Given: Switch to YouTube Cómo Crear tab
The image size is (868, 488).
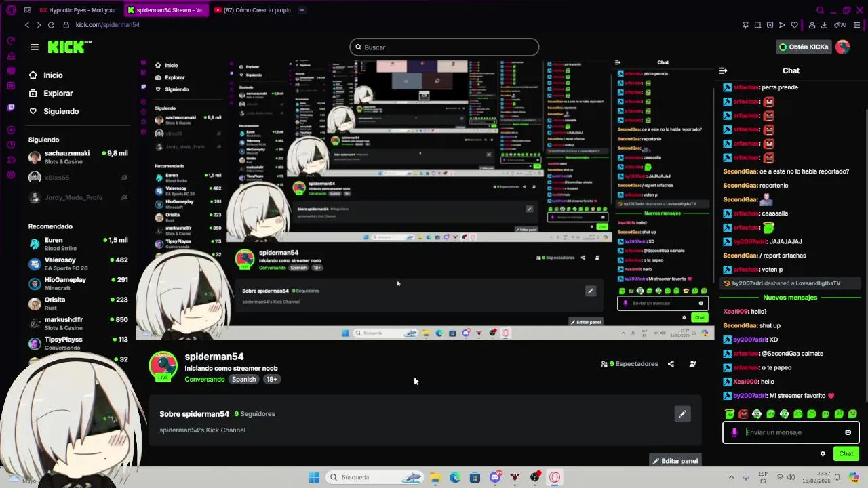Looking at the screenshot, I should click(253, 10).
